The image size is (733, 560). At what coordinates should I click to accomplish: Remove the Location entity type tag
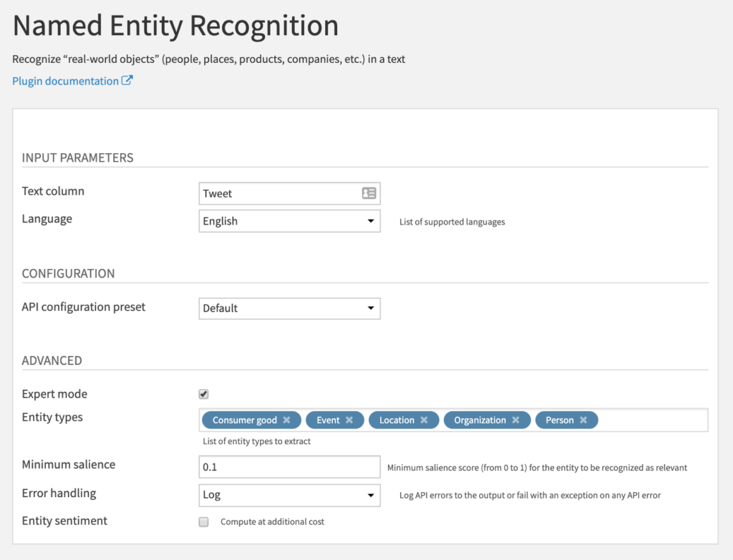424,420
